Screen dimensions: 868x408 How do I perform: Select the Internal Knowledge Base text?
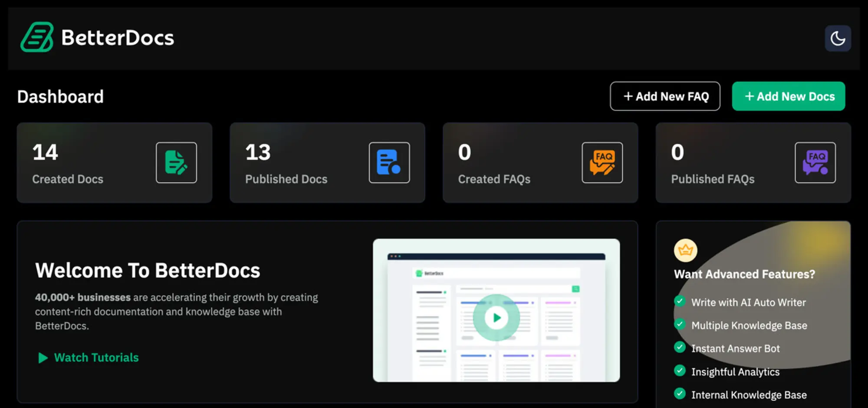point(749,395)
